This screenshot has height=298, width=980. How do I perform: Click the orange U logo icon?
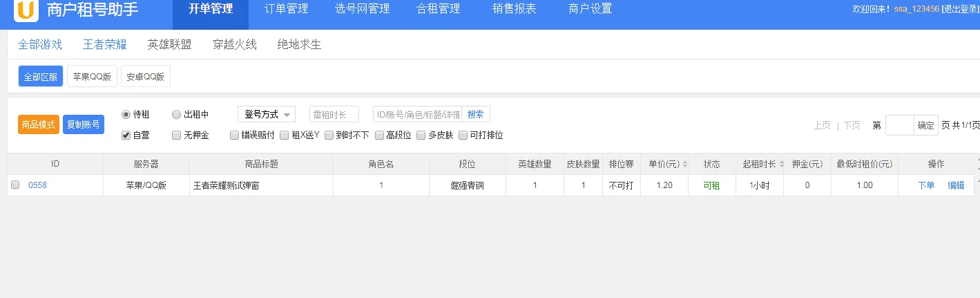click(26, 10)
